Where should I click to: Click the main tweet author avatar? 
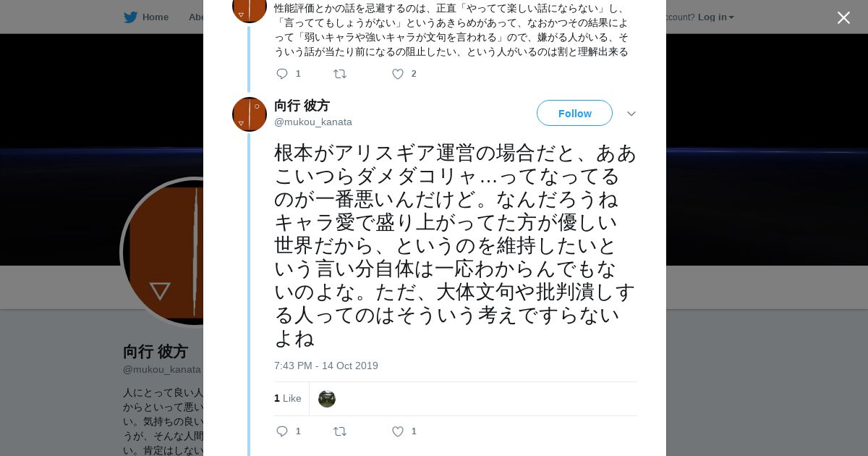tap(250, 114)
